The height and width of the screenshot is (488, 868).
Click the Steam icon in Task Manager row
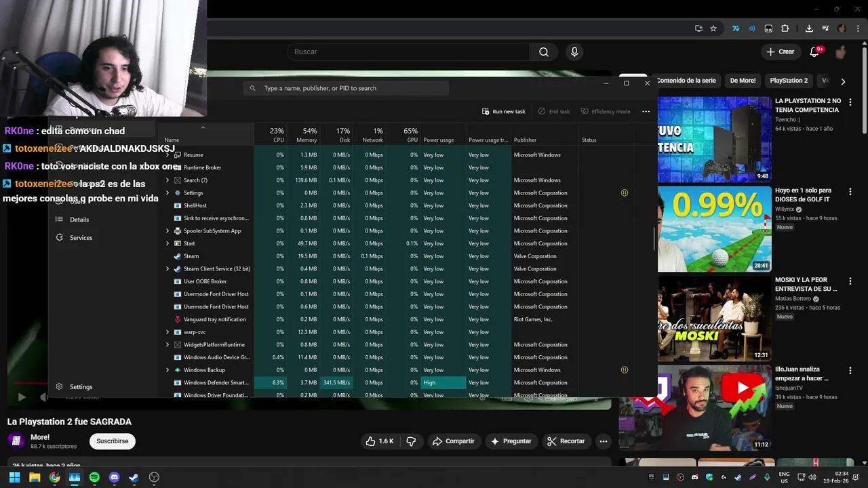tap(178, 256)
